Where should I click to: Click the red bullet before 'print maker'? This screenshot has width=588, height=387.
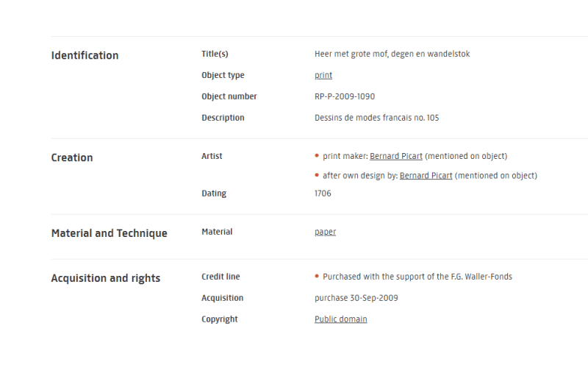(x=317, y=155)
